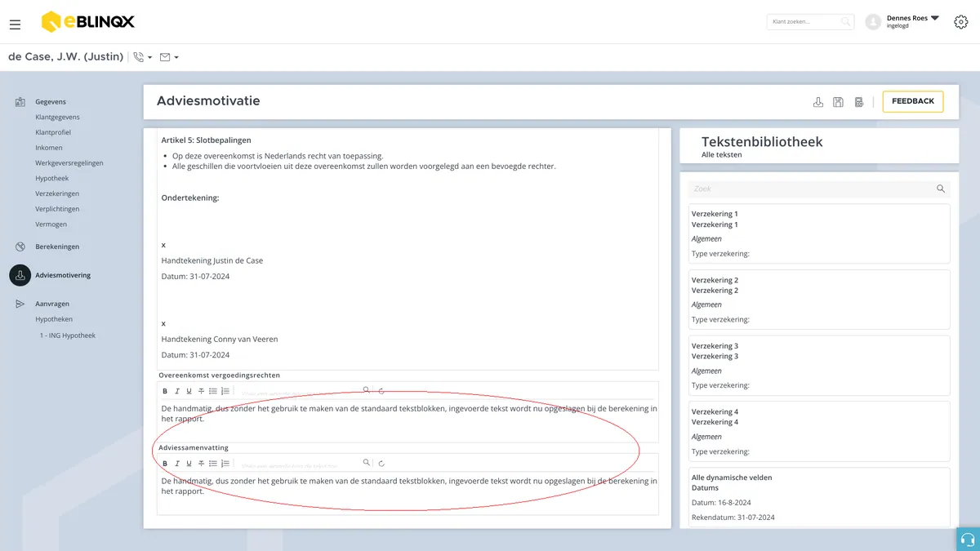The image size is (980, 551).
Task: Open Klantgegevens in the sidebar
Action: click(57, 117)
